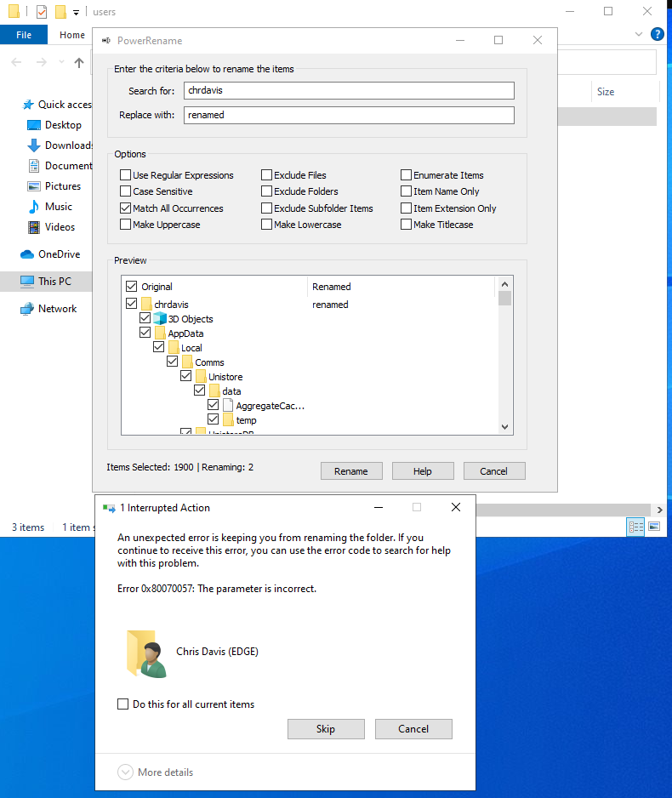Enable Make Lowercase option
The height and width of the screenshot is (798, 672).
tap(266, 225)
